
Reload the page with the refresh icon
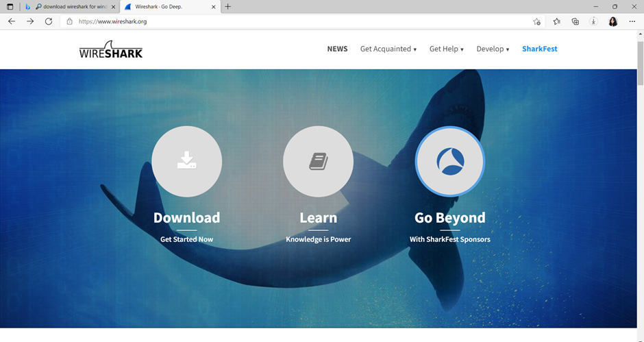(49, 21)
